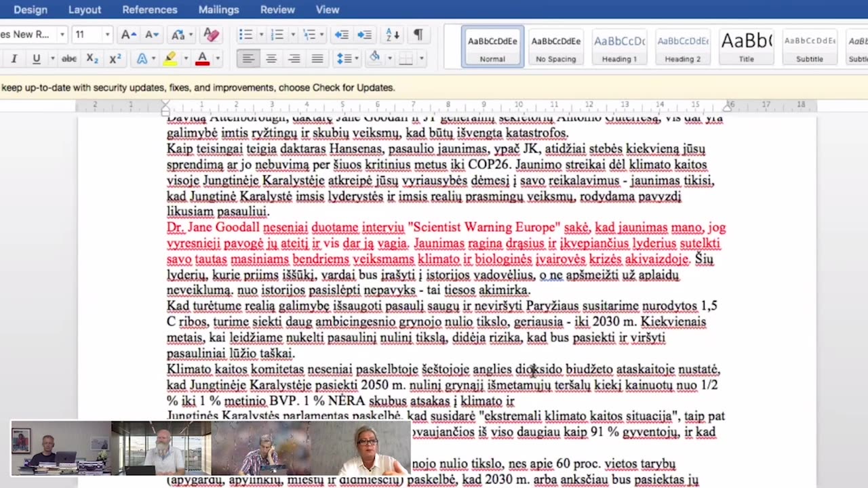This screenshot has height=488, width=868.
Task: Toggle underline formatting
Action: coord(36,59)
